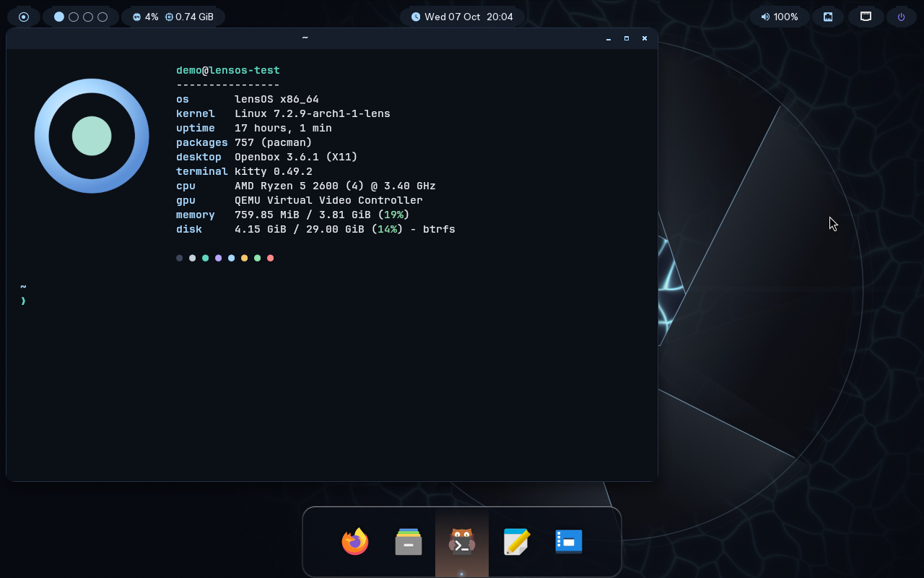
Task: Open the clock showing Wed 07 Oct 20:04
Action: [x=462, y=17]
